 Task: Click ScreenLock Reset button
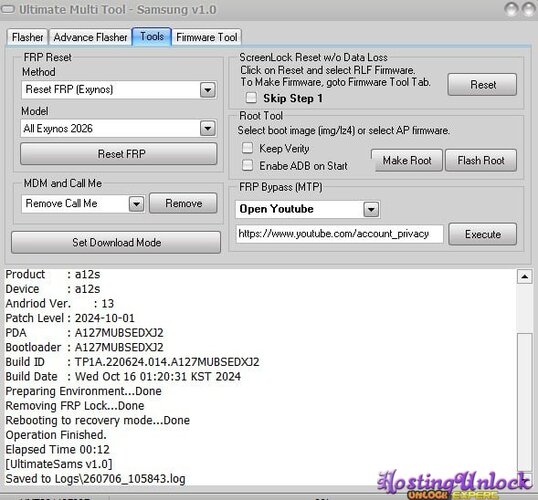coord(482,84)
